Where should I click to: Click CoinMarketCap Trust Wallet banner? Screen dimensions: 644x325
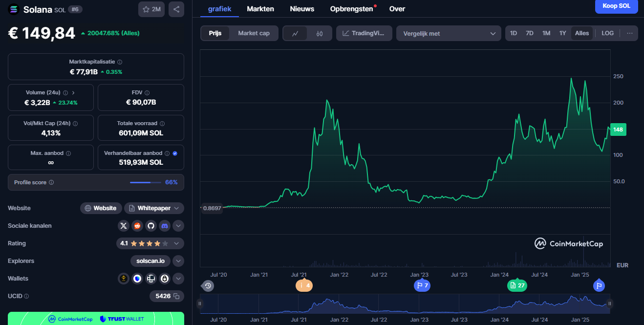(x=96, y=319)
